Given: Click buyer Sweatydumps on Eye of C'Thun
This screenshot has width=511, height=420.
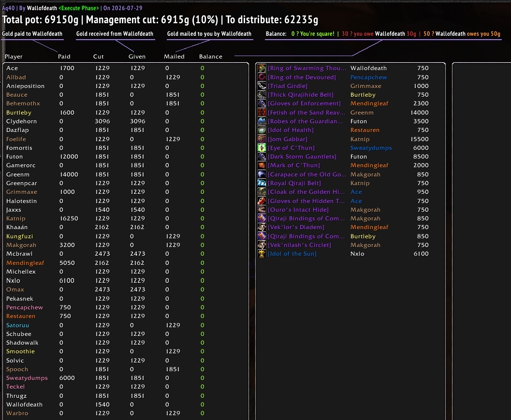Looking at the screenshot, I should [371, 148].
